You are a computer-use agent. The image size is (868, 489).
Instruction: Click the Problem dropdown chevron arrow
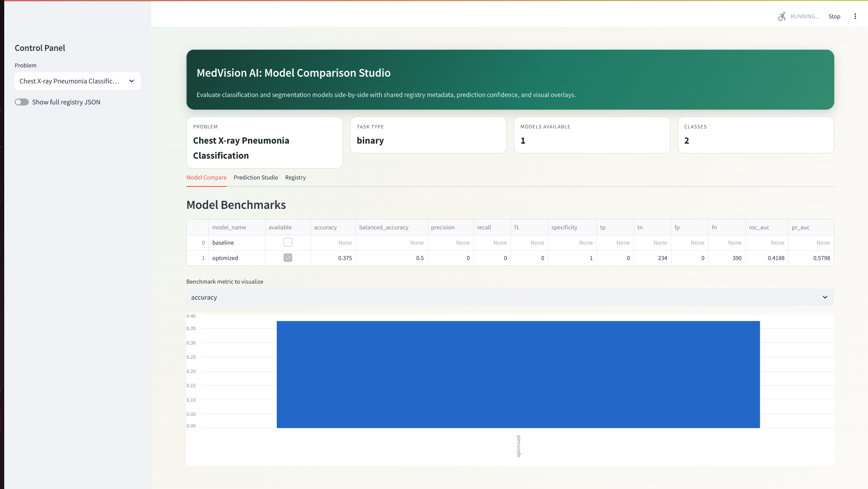(131, 81)
